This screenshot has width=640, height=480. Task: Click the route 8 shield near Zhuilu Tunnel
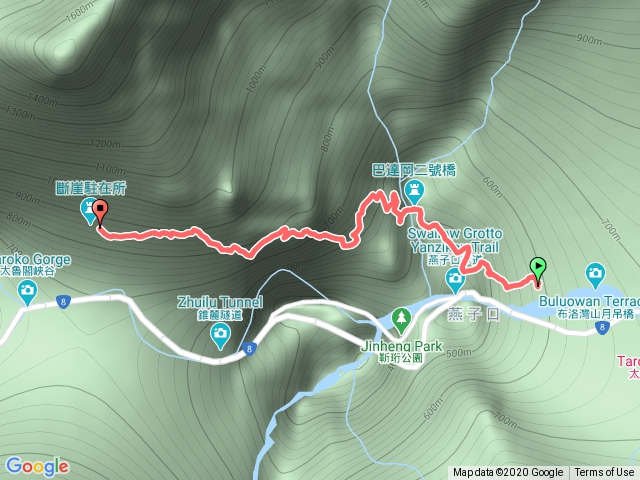tap(249, 349)
